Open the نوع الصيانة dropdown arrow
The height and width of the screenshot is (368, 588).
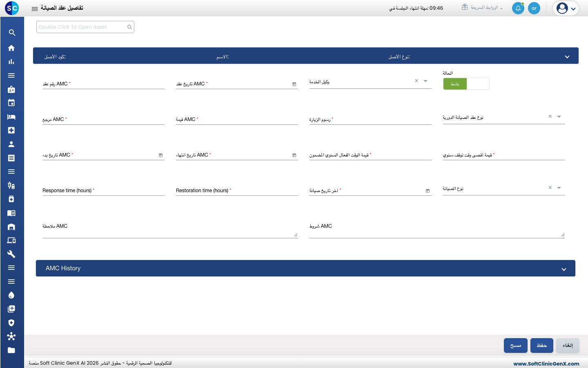[x=559, y=188]
